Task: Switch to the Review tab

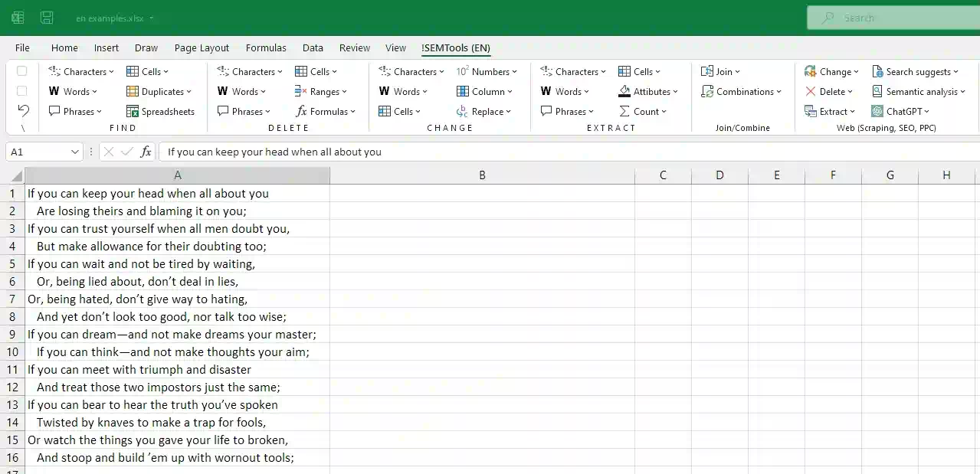Action: [355, 47]
